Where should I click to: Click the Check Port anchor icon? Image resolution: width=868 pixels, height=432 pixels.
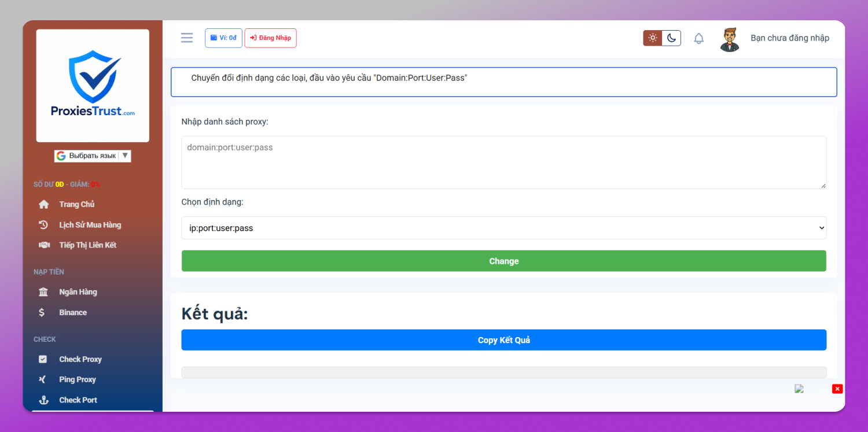coord(43,400)
